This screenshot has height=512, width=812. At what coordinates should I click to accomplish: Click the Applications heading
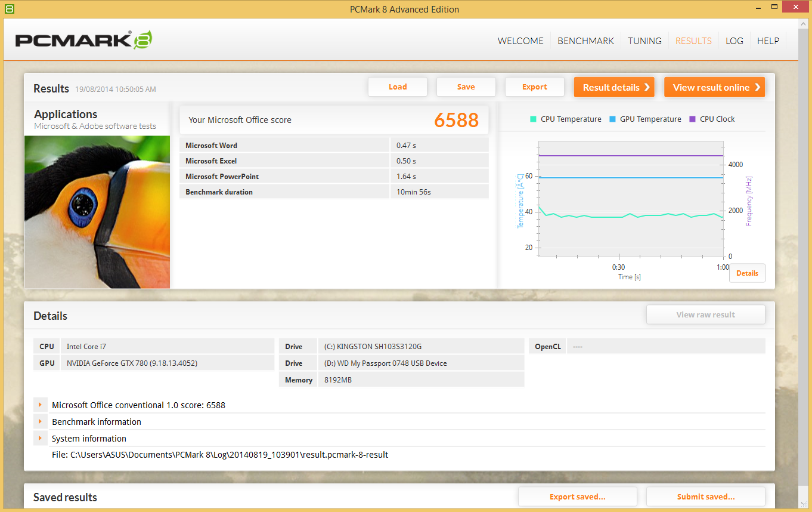[x=66, y=114]
